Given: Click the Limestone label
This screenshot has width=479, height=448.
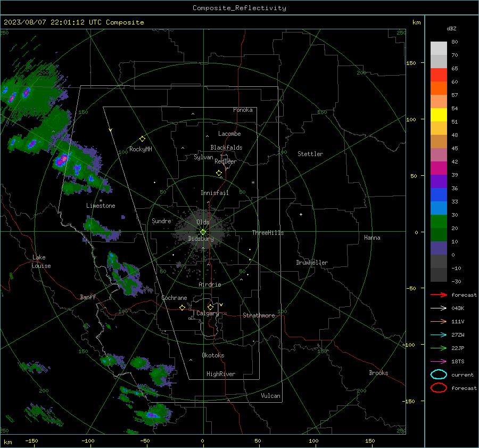Looking at the screenshot, I should [101, 206].
